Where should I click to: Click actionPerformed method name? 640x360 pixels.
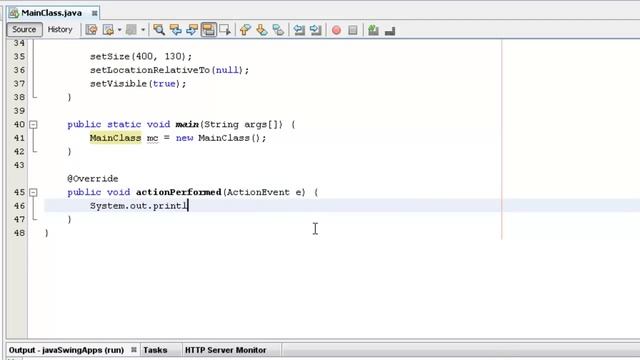coord(178,192)
